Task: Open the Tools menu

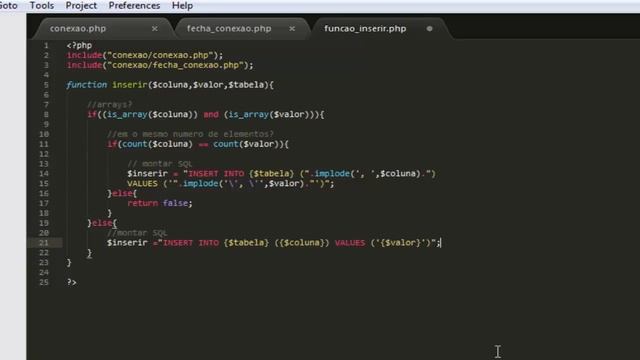Action: [x=42, y=6]
